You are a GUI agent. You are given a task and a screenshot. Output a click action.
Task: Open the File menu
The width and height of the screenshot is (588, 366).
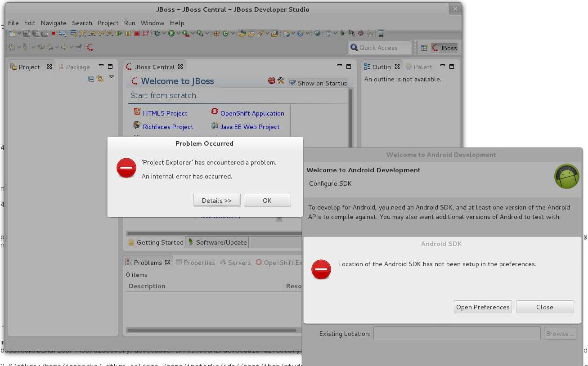point(13,23)
